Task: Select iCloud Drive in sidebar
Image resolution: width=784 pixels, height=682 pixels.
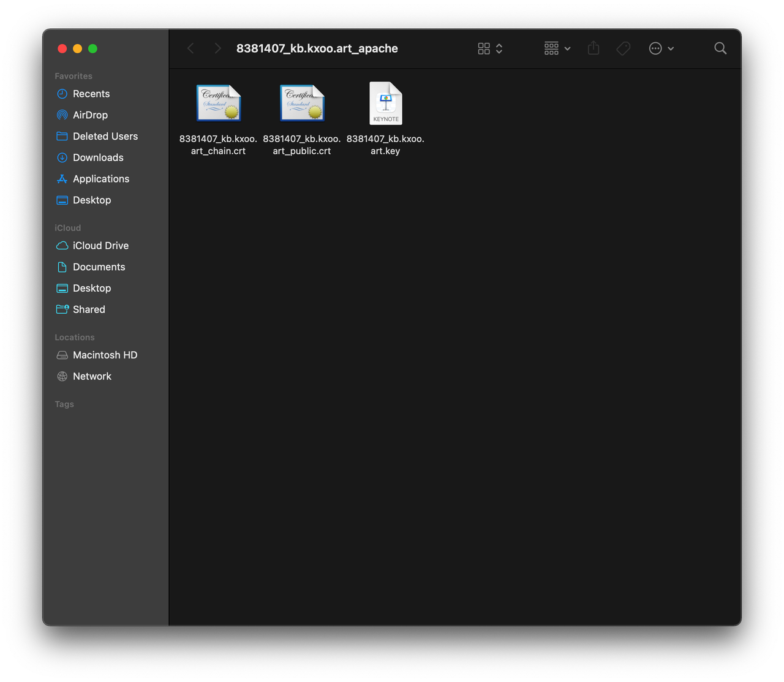Action: pos(100,246)
